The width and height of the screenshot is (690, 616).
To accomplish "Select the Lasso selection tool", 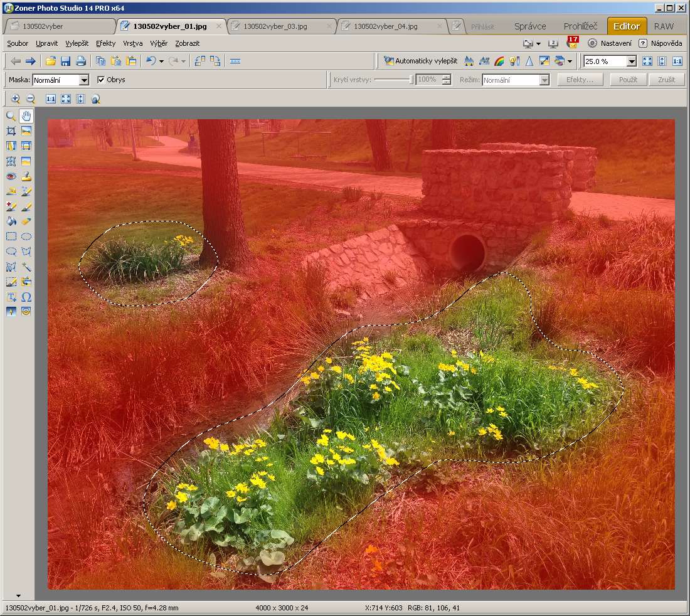I will point(11,252).
